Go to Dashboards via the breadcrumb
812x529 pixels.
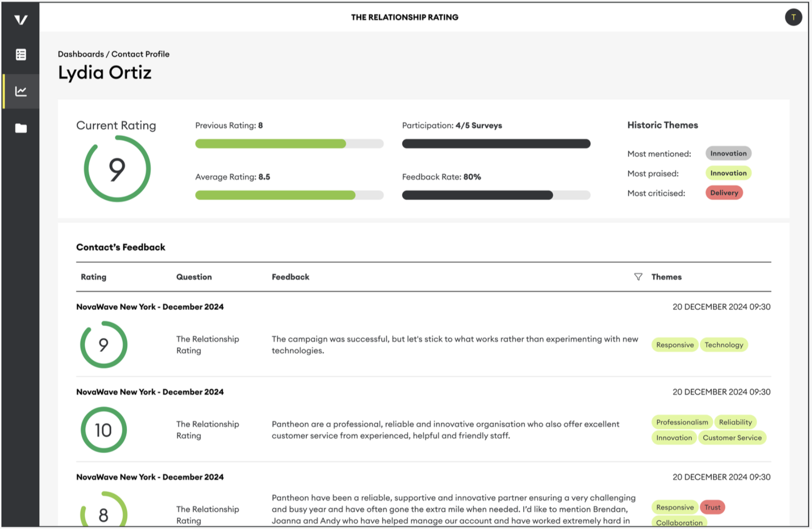pos(81,54)
